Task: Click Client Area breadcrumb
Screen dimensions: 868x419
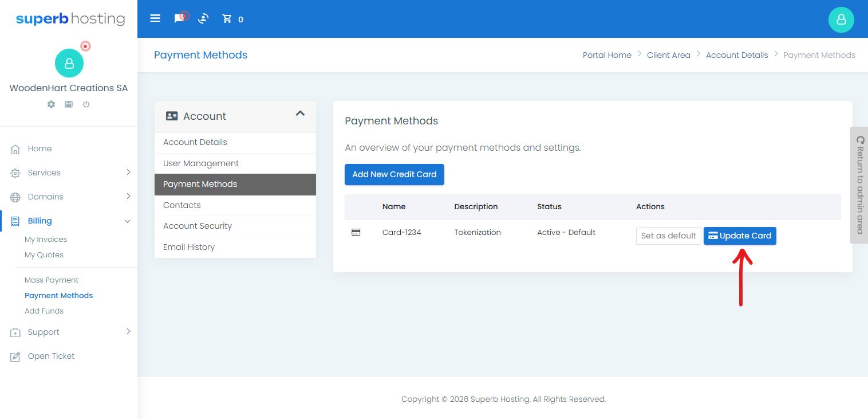Action: 669,55
